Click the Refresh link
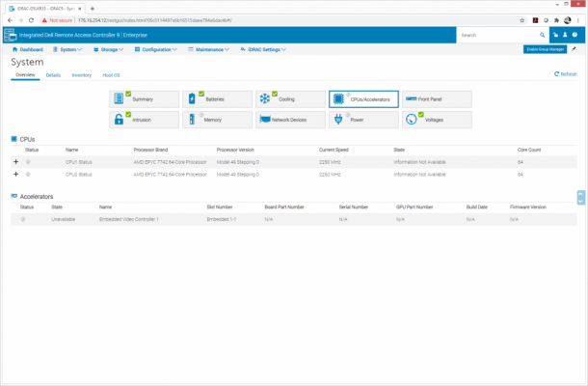Image resolution: width=588 pixels, height=386 pixels. pos(566,74)
